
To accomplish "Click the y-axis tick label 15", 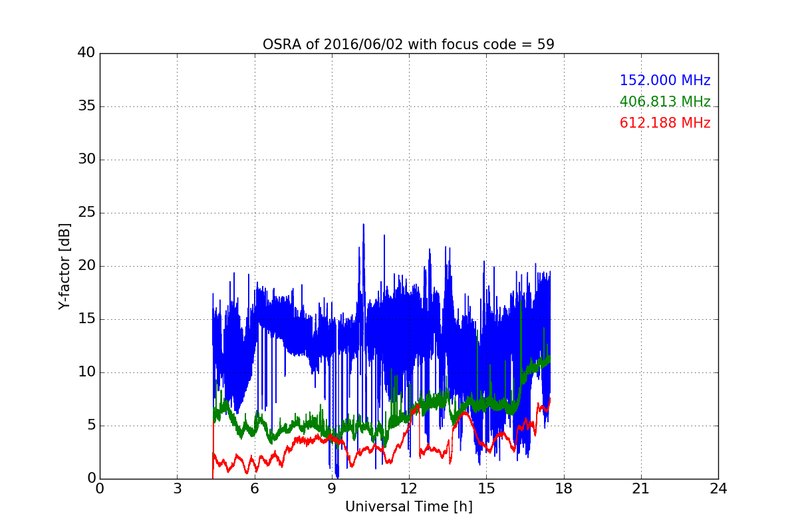I will (x=86, y=319).
